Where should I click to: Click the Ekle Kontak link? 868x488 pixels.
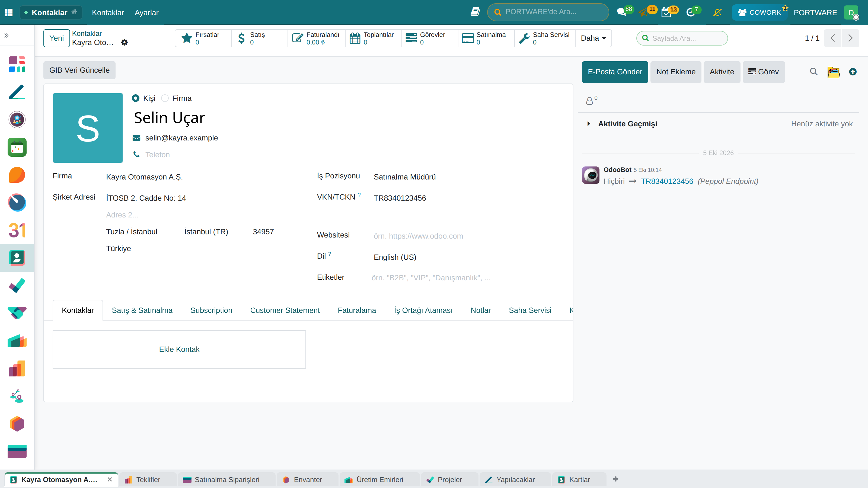pos(179,349)
